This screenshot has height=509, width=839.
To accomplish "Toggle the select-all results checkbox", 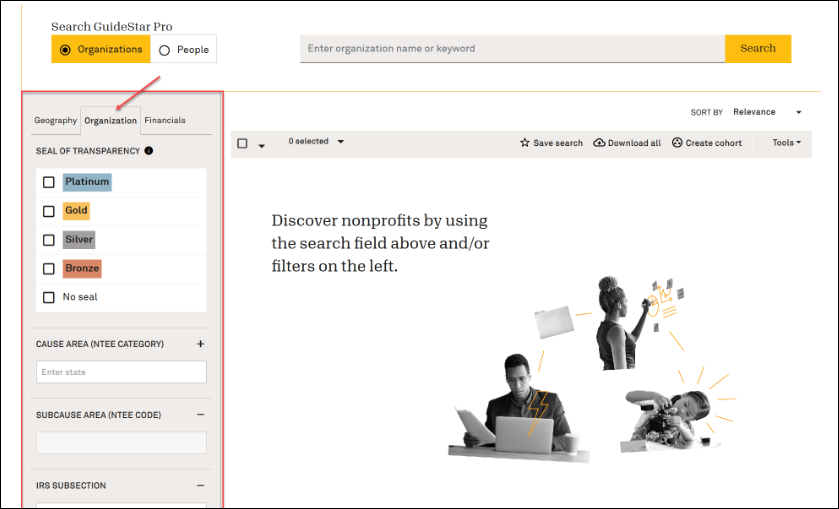I will tap(242, 143).
